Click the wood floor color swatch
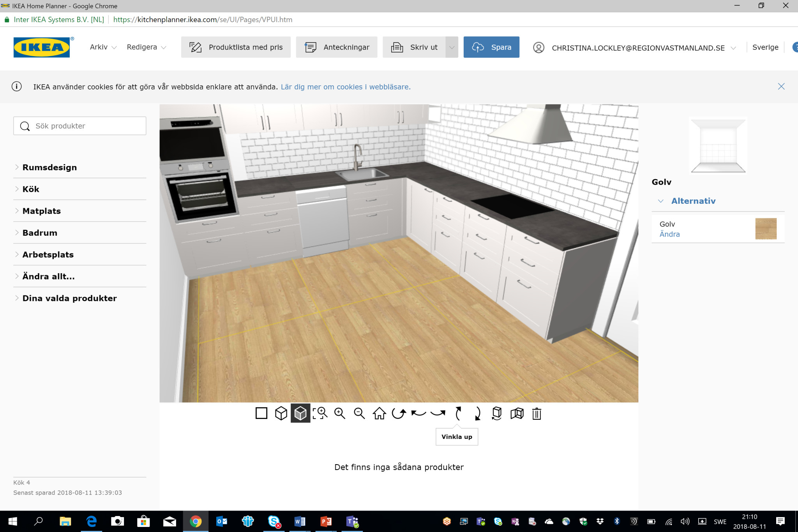This screenshot has width=798, height=532. pos(766,229)
